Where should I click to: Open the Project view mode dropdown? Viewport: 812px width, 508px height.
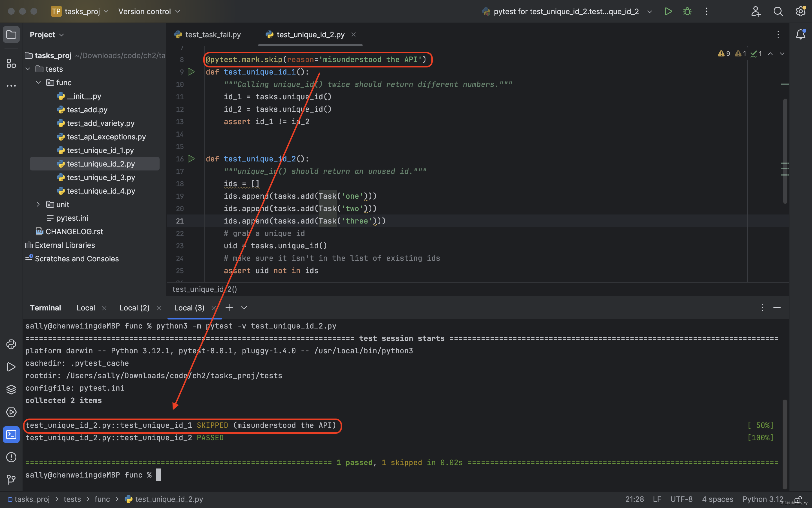47,35
